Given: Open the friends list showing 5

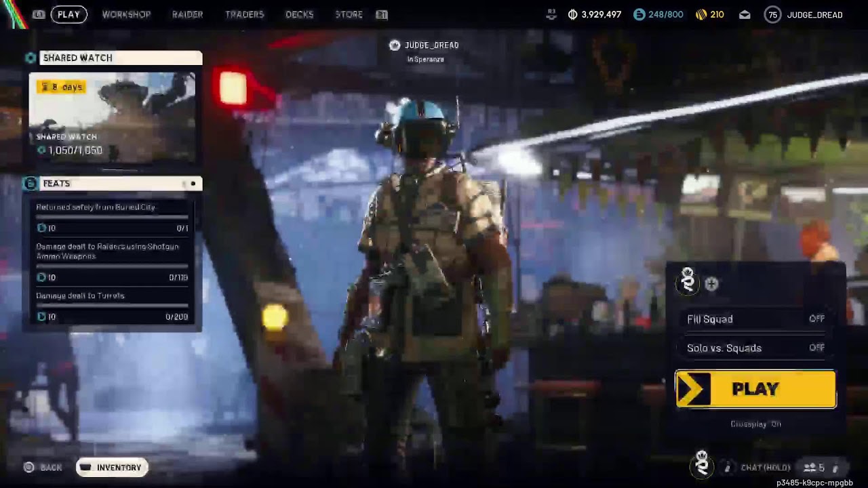Looking at the screenshot, I should tap(814, 468).
